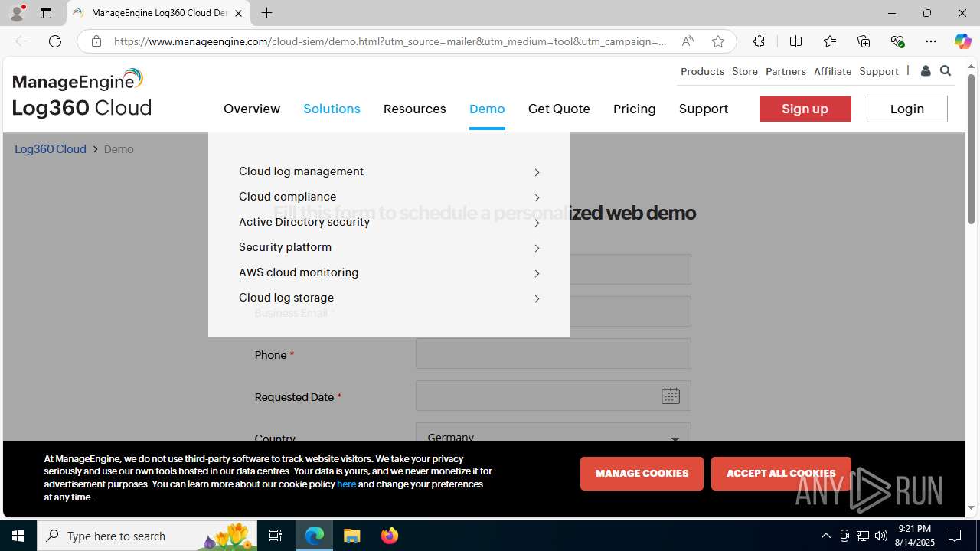Open the notification center icon
The width and height of the screenshot is (980, 551).
[x=955, y=536]
